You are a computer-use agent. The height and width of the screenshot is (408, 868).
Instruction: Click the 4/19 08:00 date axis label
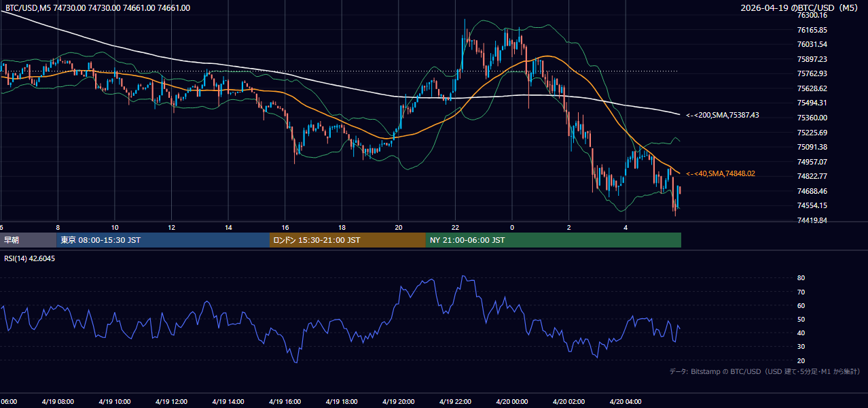click(58, 401)
